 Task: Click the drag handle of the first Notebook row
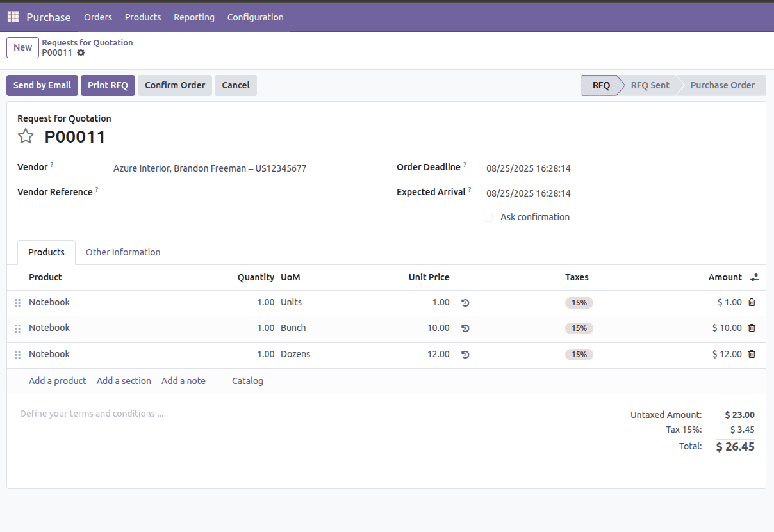[18, 302]
